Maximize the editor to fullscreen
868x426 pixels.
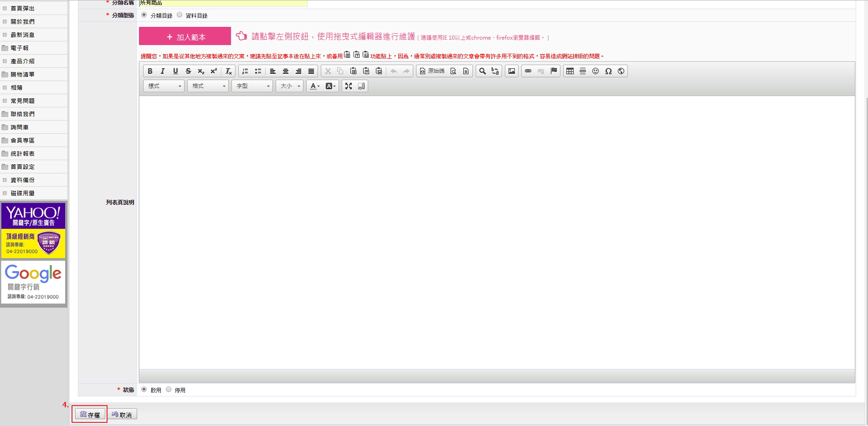tap(349, 86)
